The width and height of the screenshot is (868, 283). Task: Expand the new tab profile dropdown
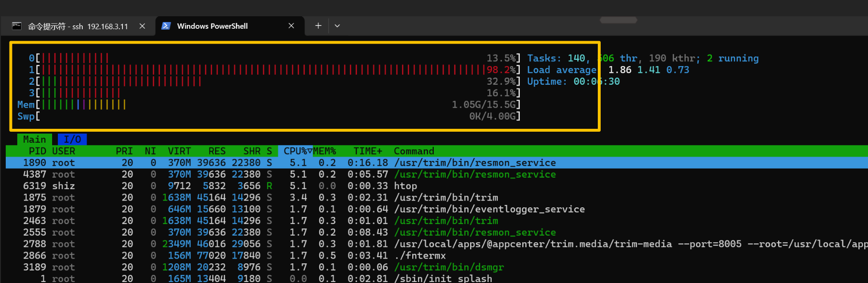[x=337, y=26]
